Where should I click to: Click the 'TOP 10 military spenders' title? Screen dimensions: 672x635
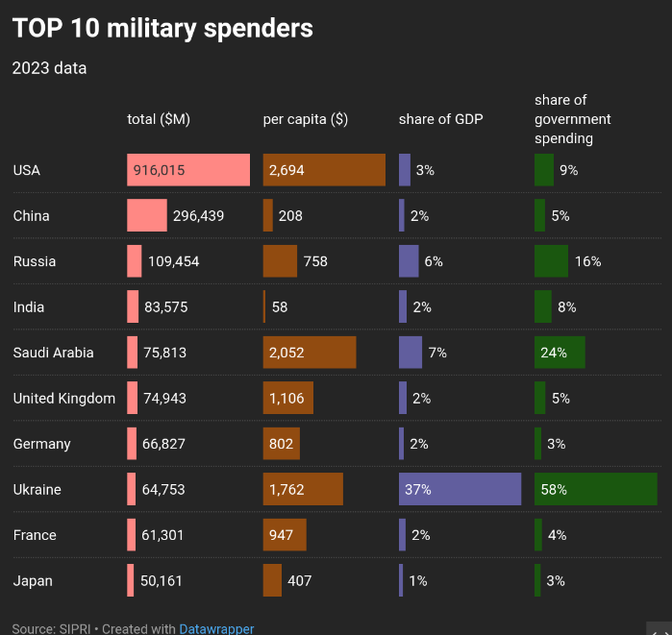click(162, 28)
